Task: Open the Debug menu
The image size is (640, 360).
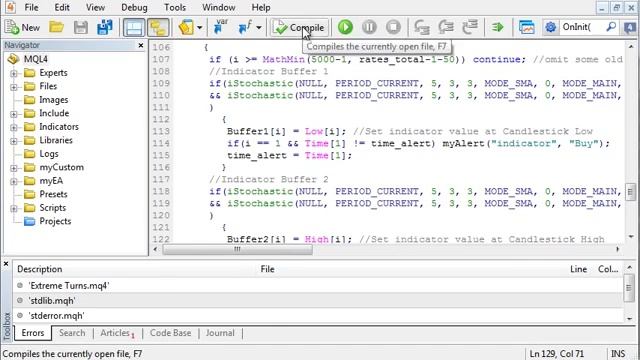Action: click(x=134, y=7)
